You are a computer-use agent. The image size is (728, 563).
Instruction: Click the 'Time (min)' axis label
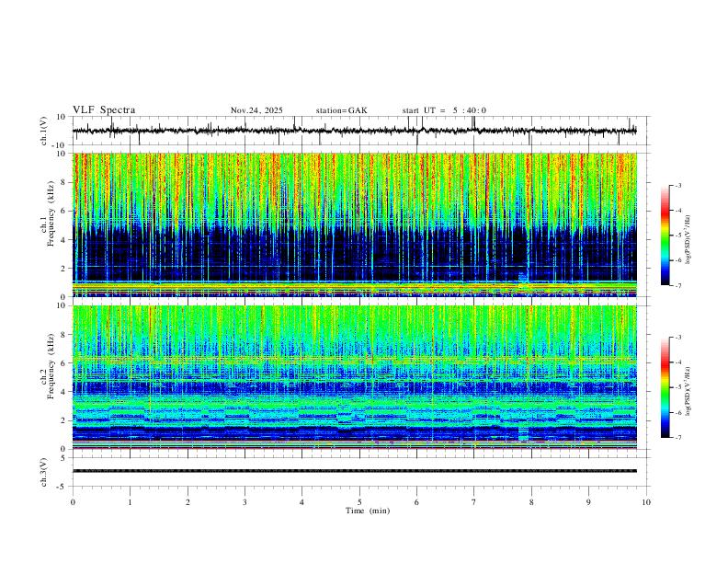point(368,511)
